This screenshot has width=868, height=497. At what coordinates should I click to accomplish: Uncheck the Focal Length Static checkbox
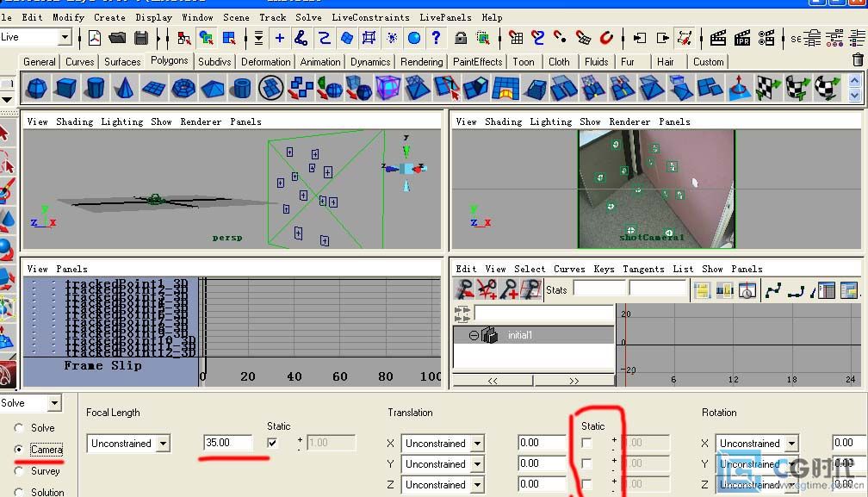(x=272, y=443)
